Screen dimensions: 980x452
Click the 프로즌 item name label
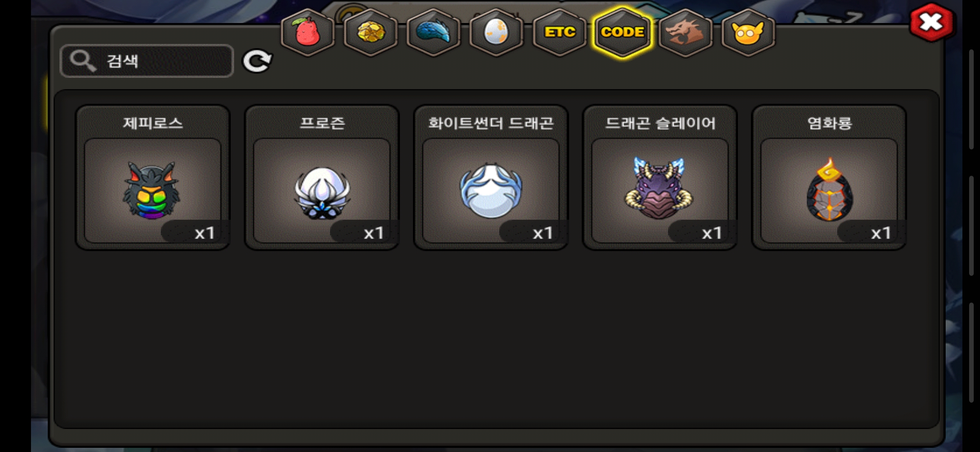click(322, 123)
